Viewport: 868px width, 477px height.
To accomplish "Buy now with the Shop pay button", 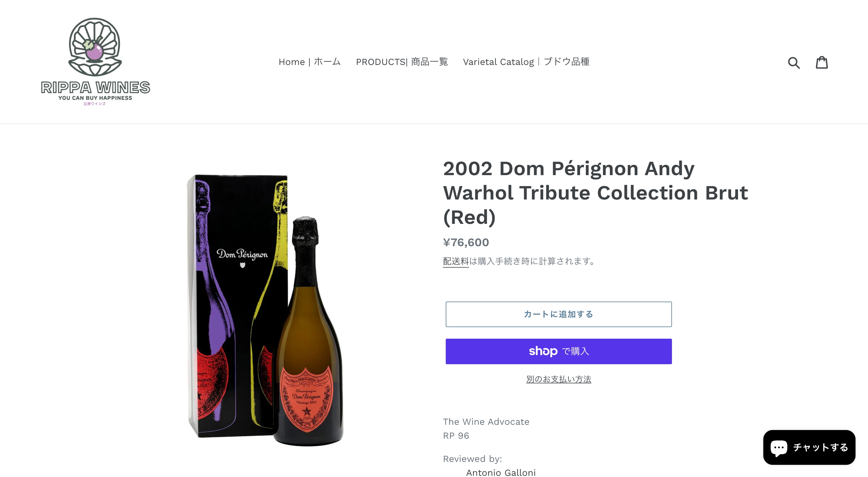I will coord(558,351).
